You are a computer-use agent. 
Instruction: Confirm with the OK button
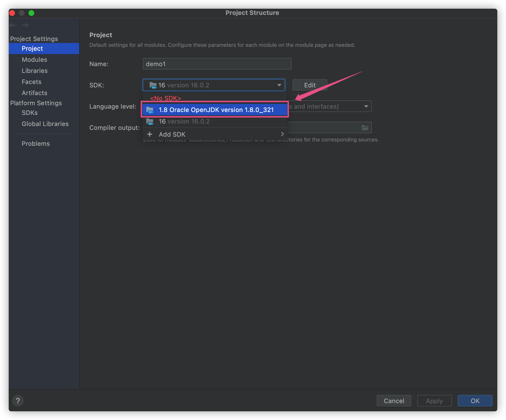click(475, 401)
